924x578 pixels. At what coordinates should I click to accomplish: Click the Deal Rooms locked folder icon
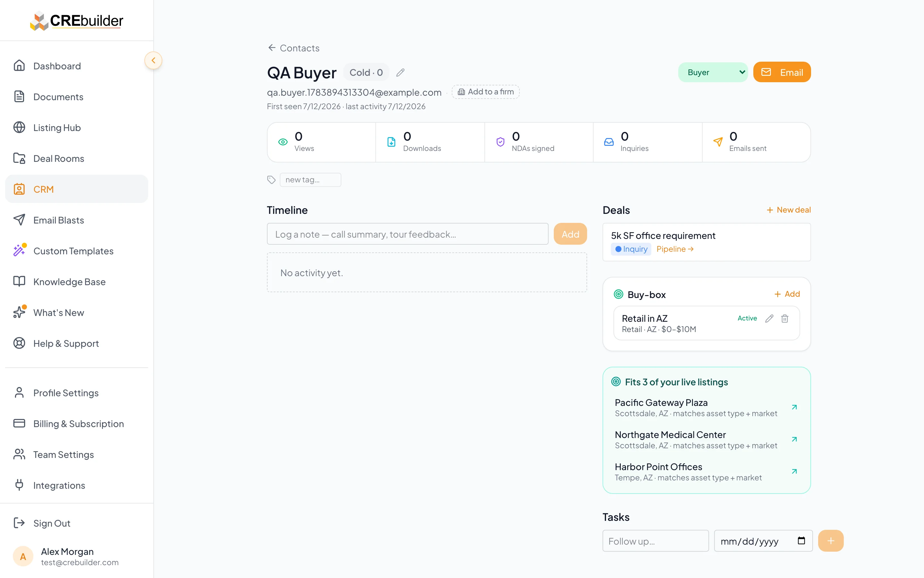coord(19,158)
